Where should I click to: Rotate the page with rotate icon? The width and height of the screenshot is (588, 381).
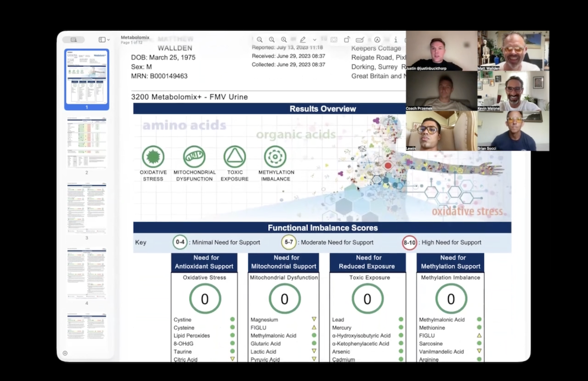pyautogui.click(x=347, y=39)
